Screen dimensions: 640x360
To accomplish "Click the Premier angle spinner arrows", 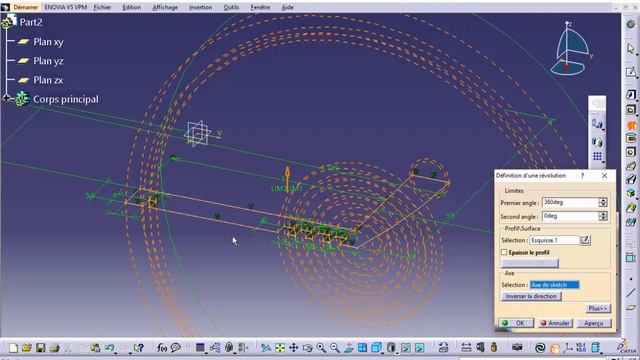I will point(603,202).
